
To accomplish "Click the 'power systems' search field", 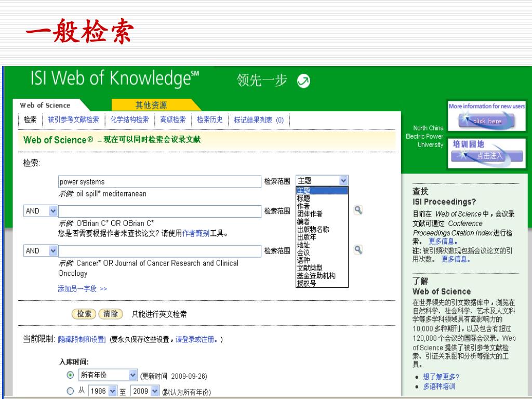I will pos(159,181).
